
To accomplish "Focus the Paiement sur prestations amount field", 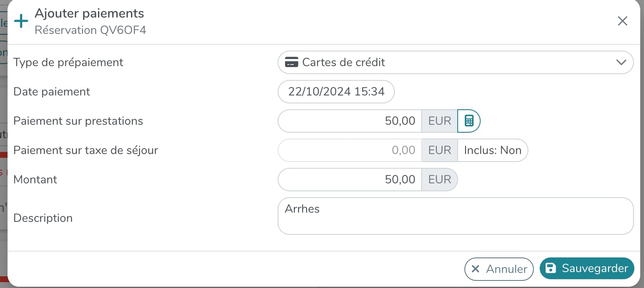I will pos(350,121).
